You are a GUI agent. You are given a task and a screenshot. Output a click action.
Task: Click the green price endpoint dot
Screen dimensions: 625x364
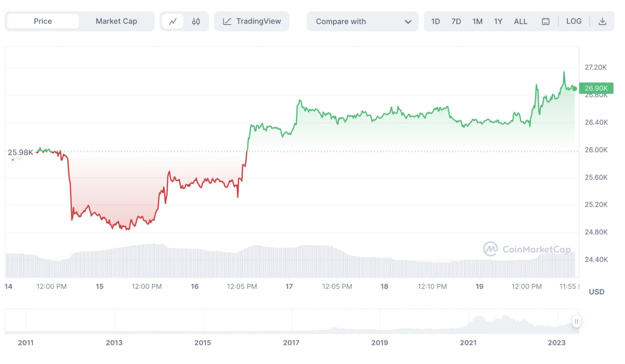coord(574,88)
